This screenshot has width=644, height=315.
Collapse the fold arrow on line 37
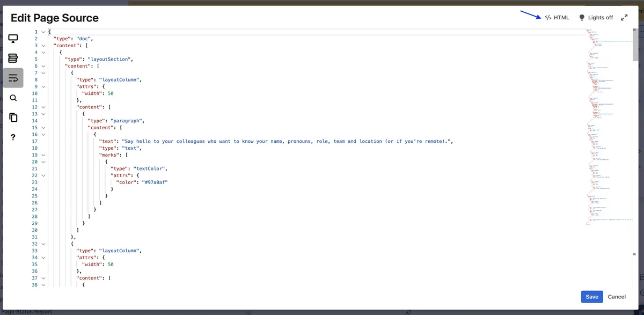43,278
